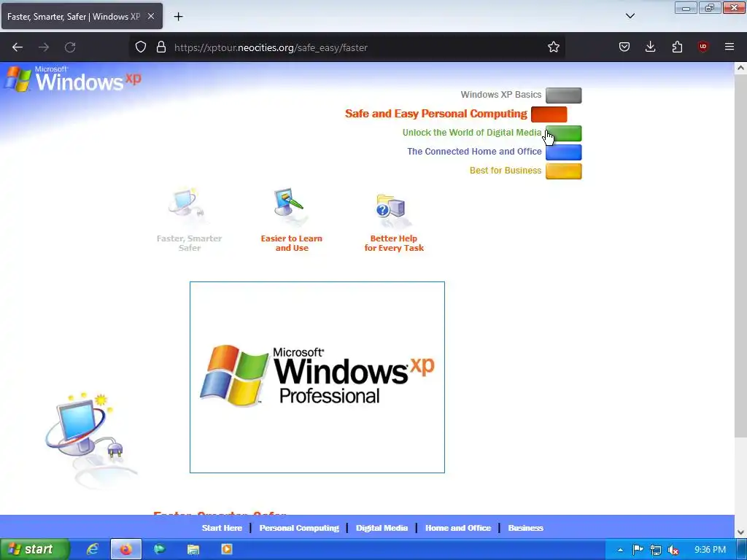Select the Faster, Smarter, Safer browser tab
The image size is (747, 560).
82,16
